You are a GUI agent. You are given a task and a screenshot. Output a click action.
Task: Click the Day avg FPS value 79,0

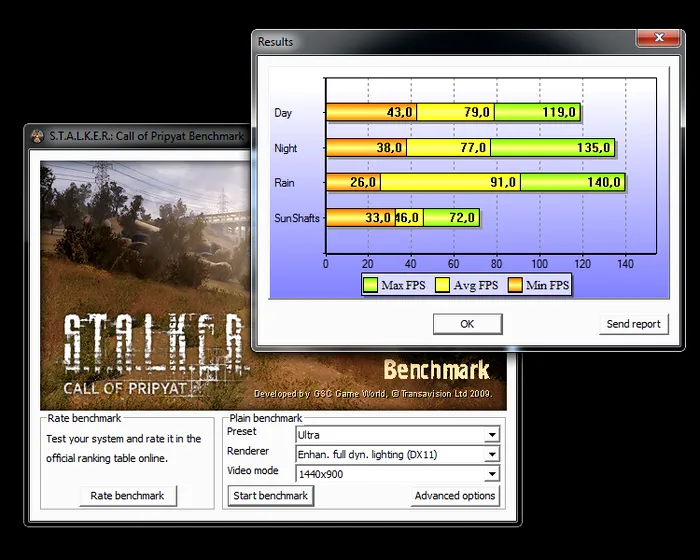click(477, 112)
